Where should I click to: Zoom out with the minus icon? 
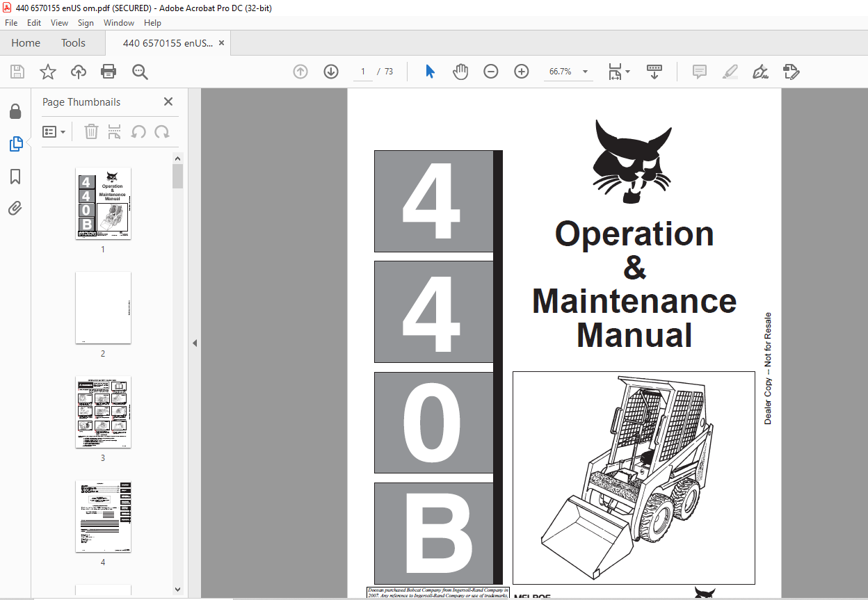[x=491, y=72]
